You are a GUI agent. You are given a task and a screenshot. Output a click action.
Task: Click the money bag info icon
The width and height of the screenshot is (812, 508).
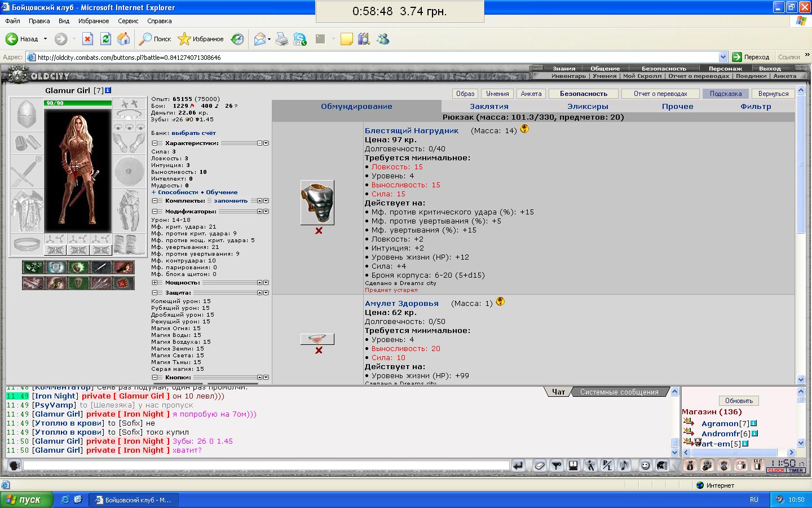tap(690, 466)
